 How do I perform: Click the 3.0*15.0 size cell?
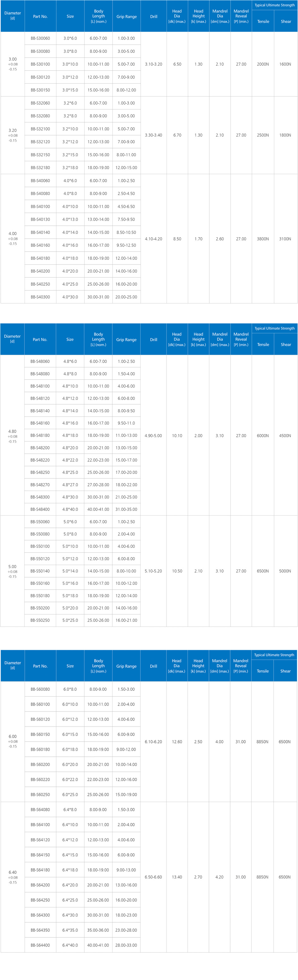point(70,90)
